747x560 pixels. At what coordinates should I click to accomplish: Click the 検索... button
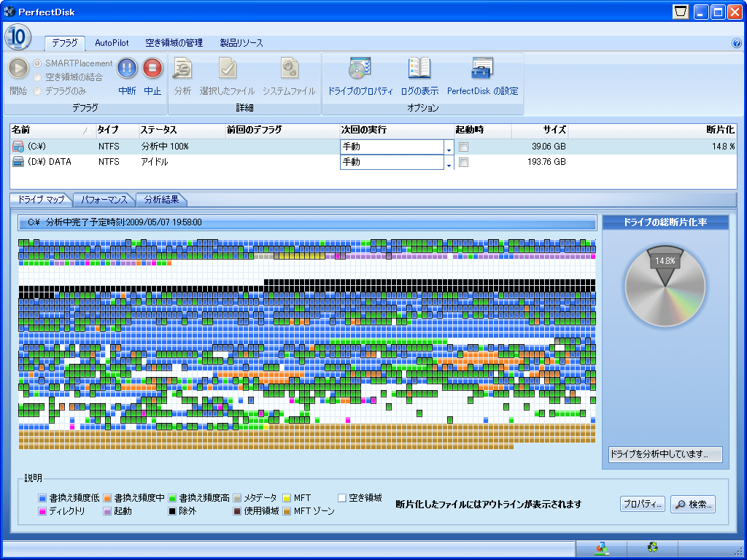693,504
